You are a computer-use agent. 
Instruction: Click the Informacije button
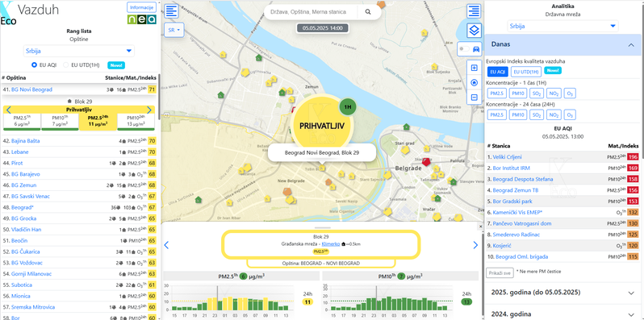142,7
